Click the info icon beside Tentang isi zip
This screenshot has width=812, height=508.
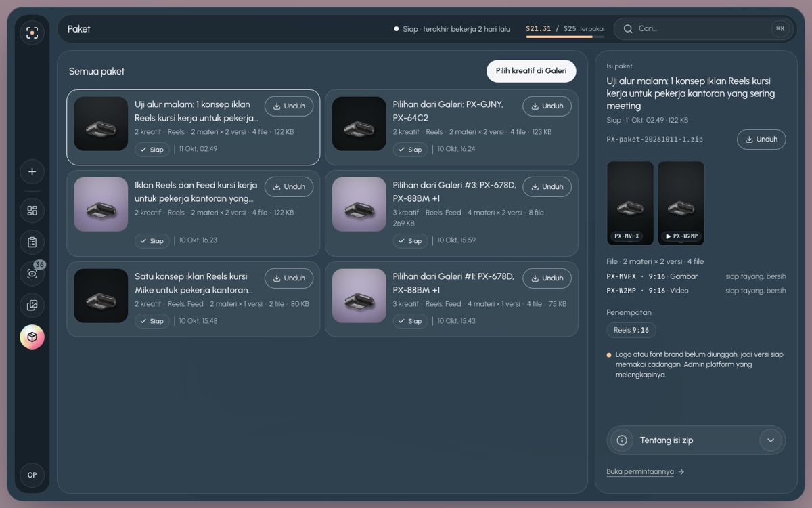point(622,440)
